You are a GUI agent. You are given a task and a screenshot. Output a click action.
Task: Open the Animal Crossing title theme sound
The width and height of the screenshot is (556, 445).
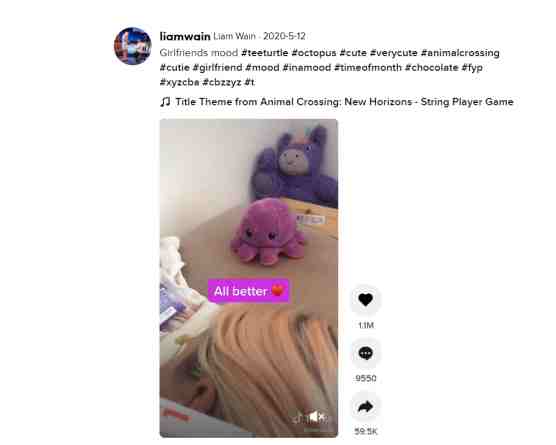point(344,102)
